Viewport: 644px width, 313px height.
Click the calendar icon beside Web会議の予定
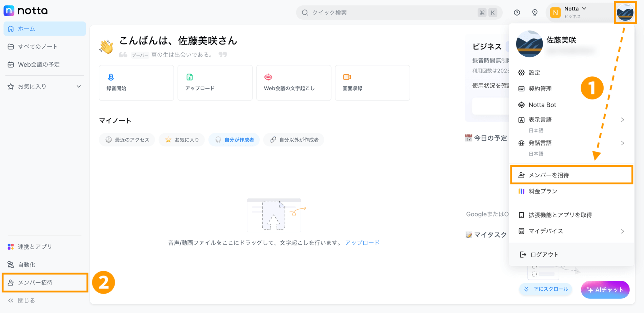pyautogui.click(x=11, y=65)
